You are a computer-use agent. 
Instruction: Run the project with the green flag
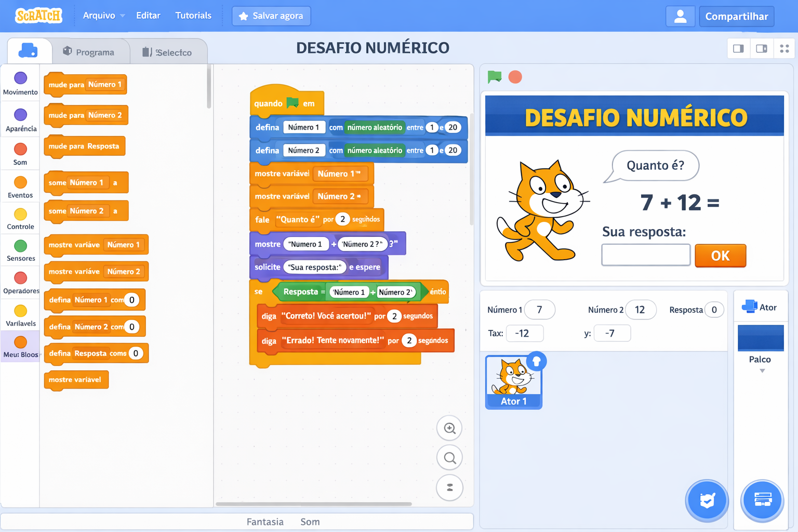point(495,76)
